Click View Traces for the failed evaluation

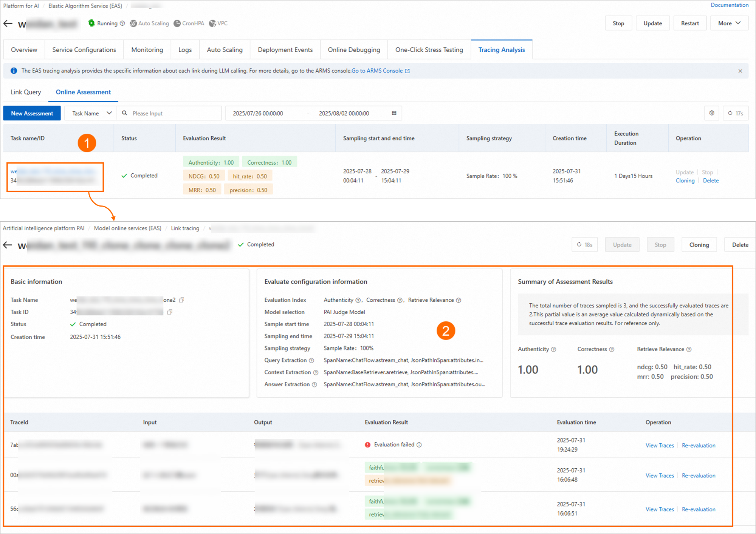[660, 445]
